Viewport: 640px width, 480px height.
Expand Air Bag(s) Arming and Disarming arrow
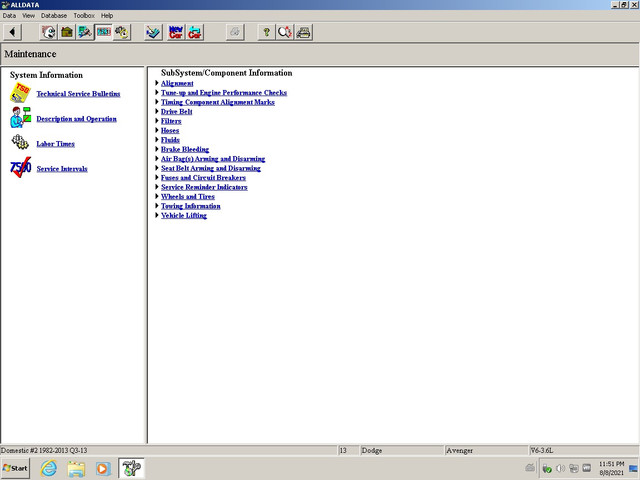click(157, 158)
